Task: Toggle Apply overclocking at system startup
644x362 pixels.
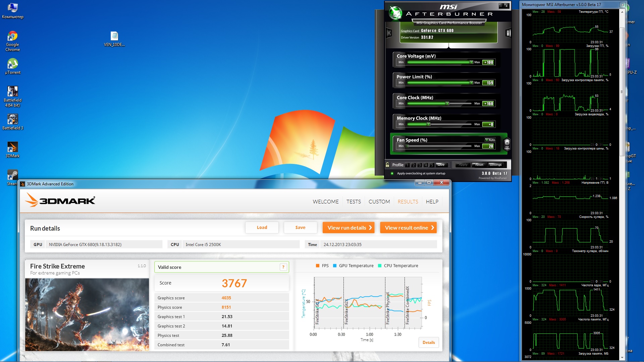Action: (392, 173)
